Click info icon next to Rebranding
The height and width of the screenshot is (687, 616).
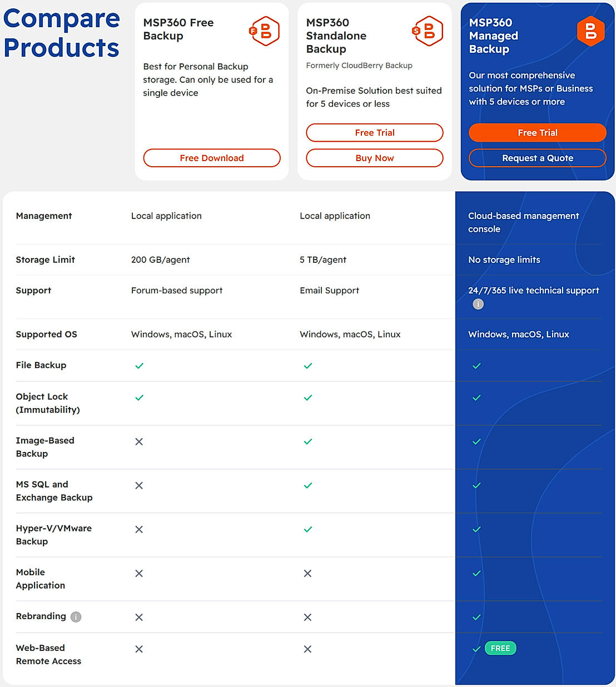[76, 617]
